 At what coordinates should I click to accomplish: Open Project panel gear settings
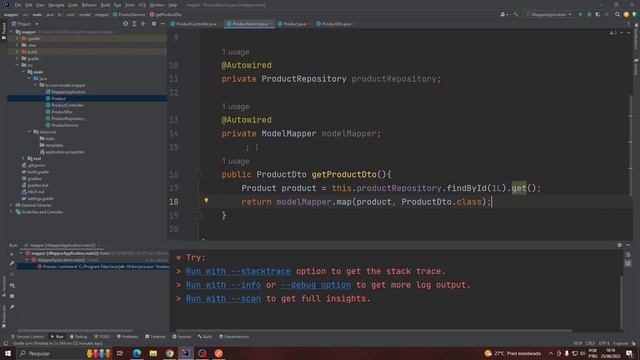[x=154, y=24]
